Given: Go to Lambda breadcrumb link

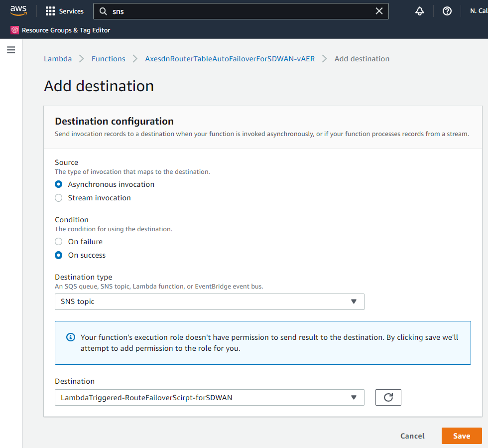Looking at the screenshot, I should tap(58, 59).
